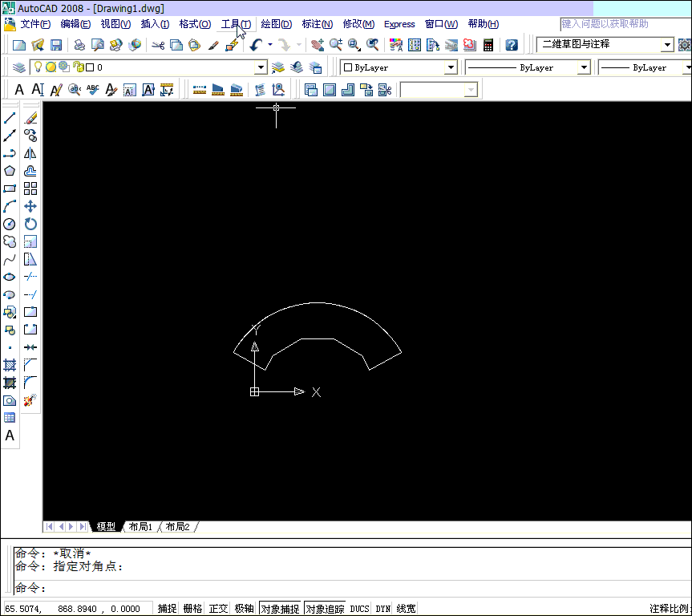Toggle 正交 ortho mode
Image resolution: width=692 pixels, height=616 pixels.
tap(218, 609)
